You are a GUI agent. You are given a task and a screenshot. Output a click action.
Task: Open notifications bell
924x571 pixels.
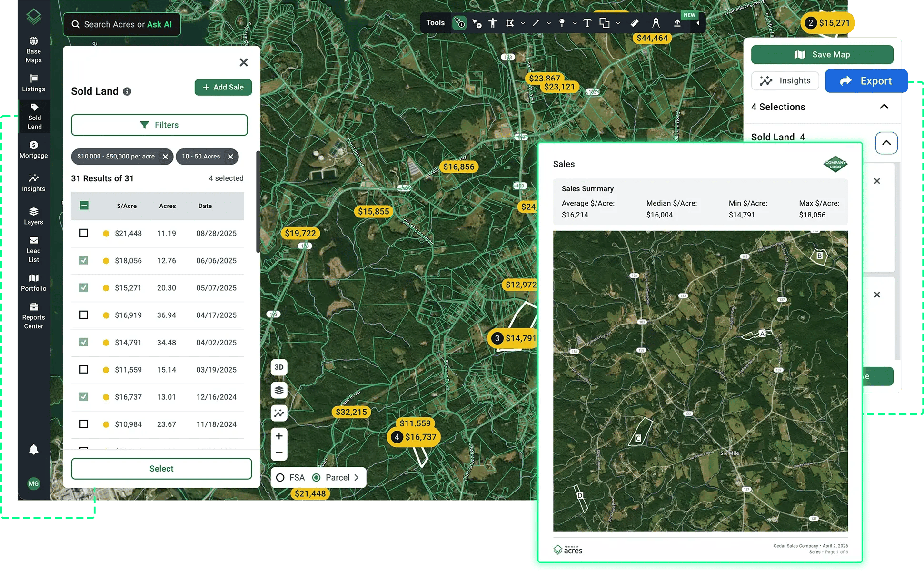click(33, 450)
